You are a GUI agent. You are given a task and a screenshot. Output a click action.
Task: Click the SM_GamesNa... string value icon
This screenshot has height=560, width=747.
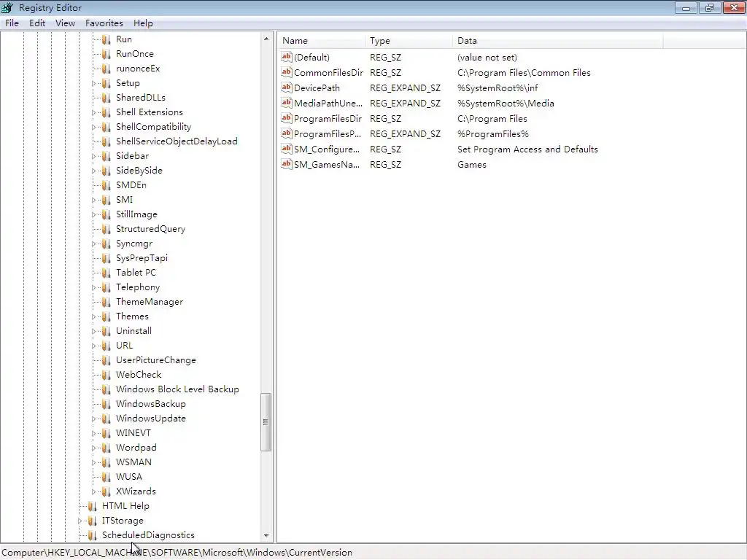point(286,164)
